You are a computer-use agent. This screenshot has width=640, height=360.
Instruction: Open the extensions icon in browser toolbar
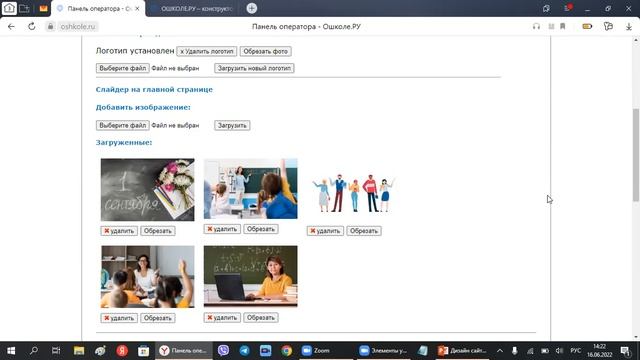608,27
